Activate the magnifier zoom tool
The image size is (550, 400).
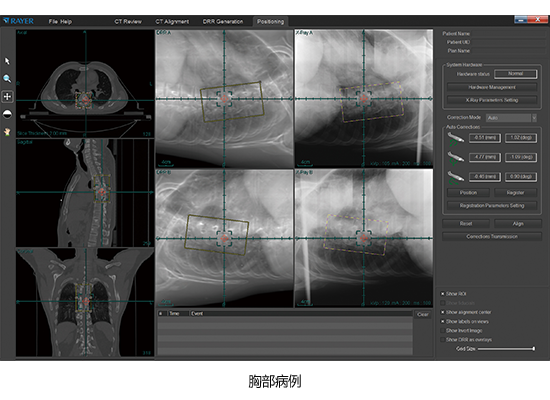(7, 79)
